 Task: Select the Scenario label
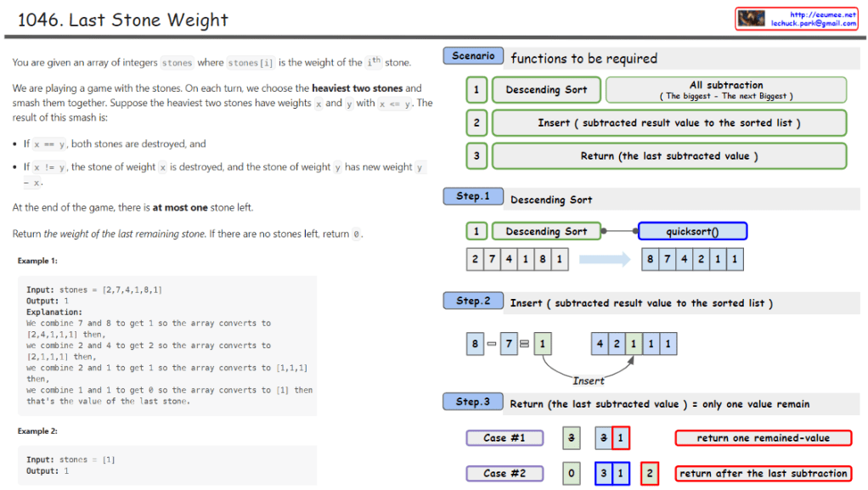click(x=473, y=56)
